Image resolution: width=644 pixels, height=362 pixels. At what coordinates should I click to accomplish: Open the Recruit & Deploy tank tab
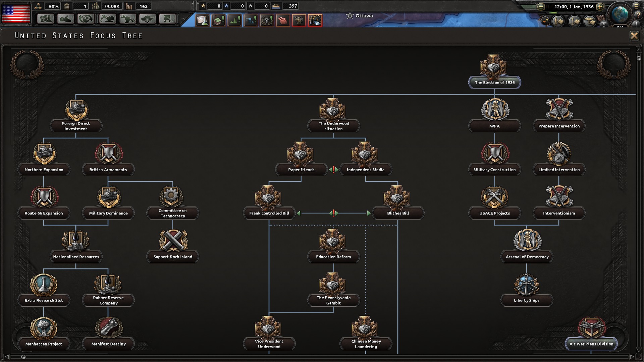point(148,19)
